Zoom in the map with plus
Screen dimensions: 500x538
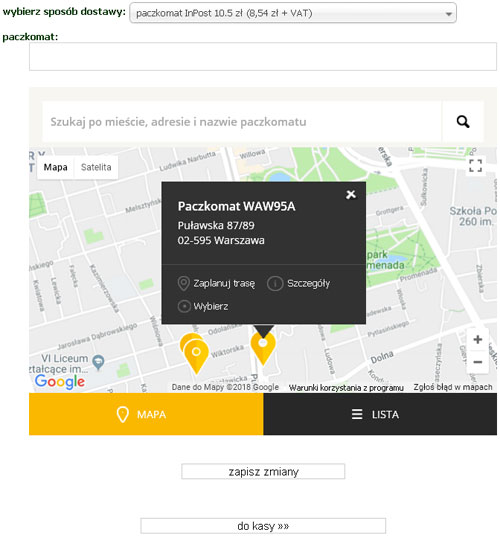477,339
